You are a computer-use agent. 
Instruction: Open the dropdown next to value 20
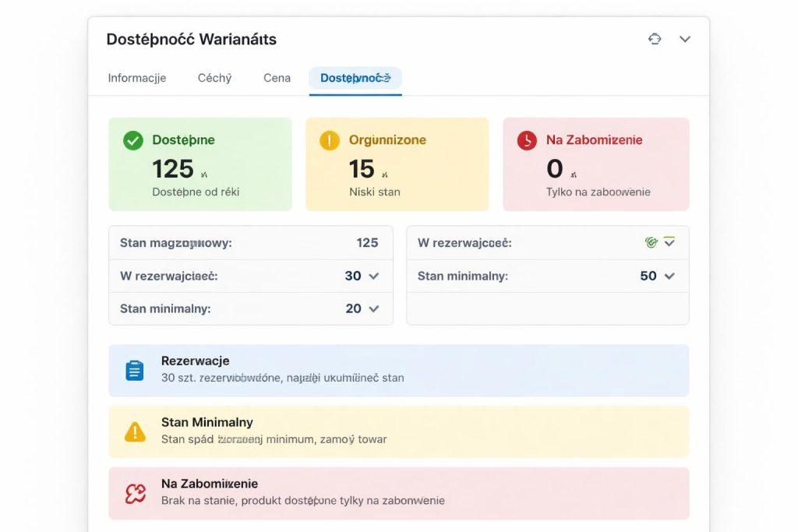point(373,308)
